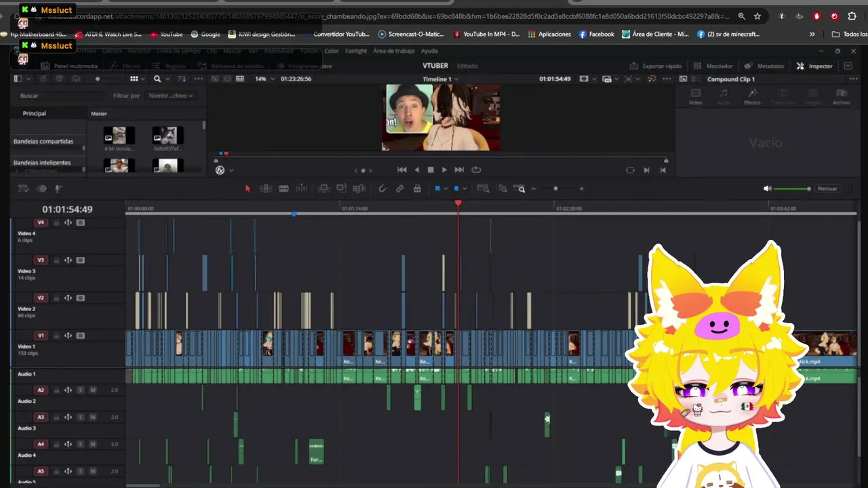Disable the Video 3 track display
The image size is (868, 488).
click(80, 260)
